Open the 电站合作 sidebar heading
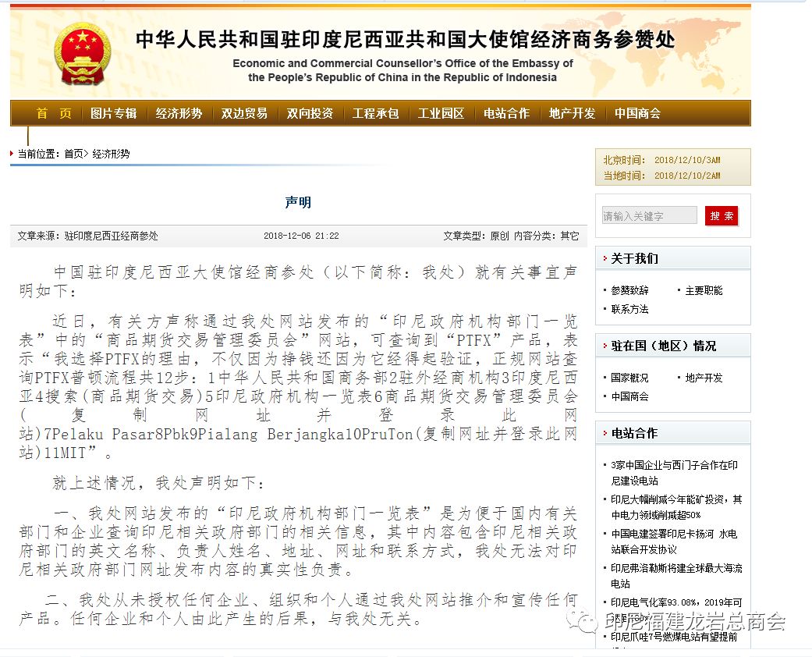812x657 pixels. click(634, 433)
